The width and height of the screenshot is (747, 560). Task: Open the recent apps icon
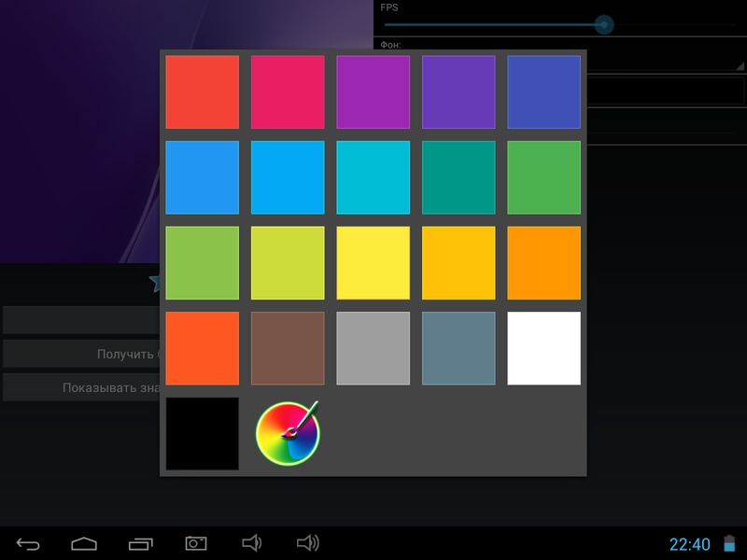141,543
